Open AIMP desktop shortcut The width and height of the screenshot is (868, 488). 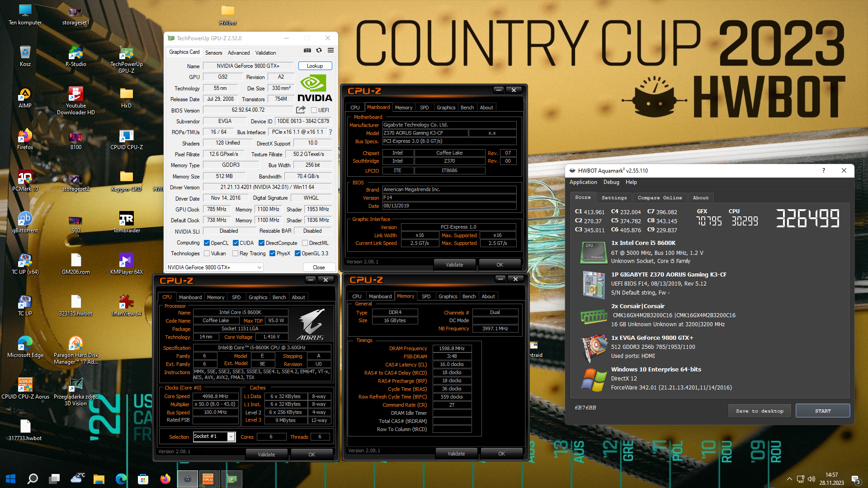25,98
